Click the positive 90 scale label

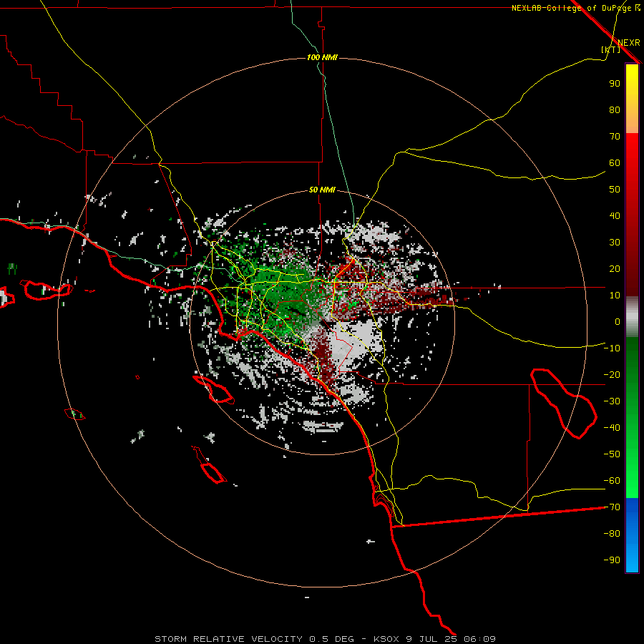[615, 84]
